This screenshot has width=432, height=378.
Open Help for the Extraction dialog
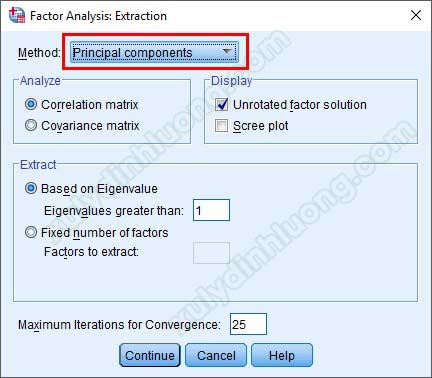point(282,355)
